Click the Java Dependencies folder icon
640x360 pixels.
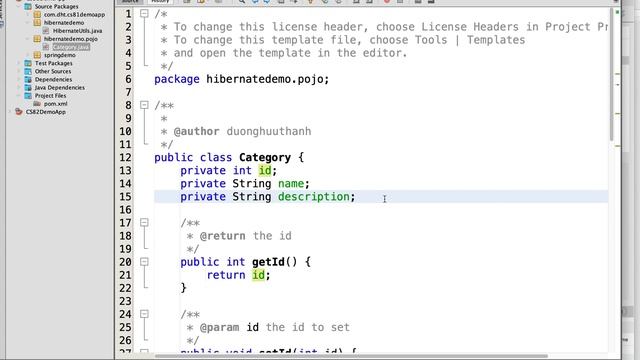(28, 87)
